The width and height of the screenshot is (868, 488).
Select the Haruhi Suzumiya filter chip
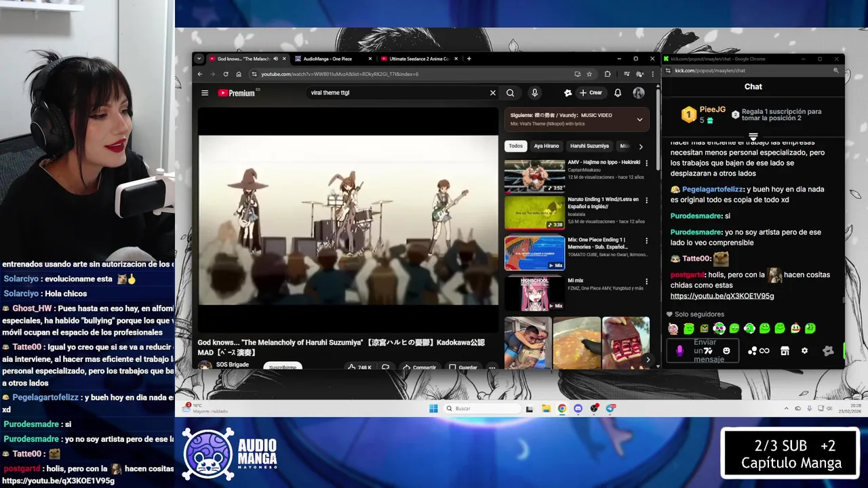589,146
